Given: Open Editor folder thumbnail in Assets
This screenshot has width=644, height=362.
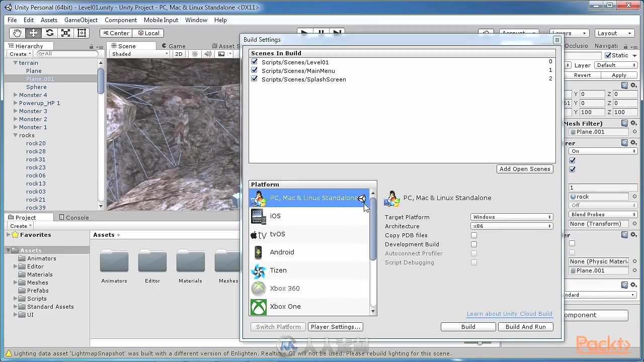Looking at the screenshot, I should tap(152, 261).
